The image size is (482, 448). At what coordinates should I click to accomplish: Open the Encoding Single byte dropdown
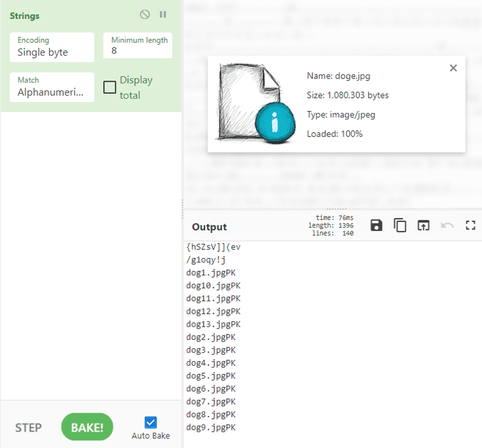[x=52, y=47]
